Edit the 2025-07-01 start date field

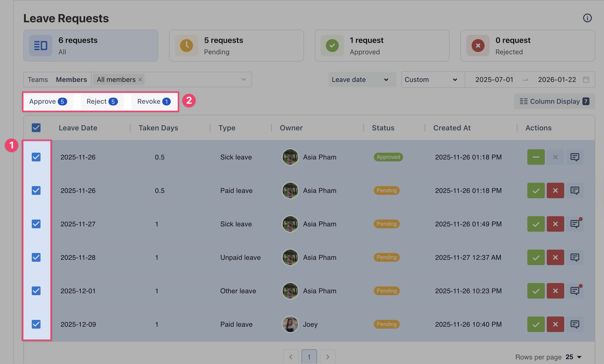pos(494,79)
